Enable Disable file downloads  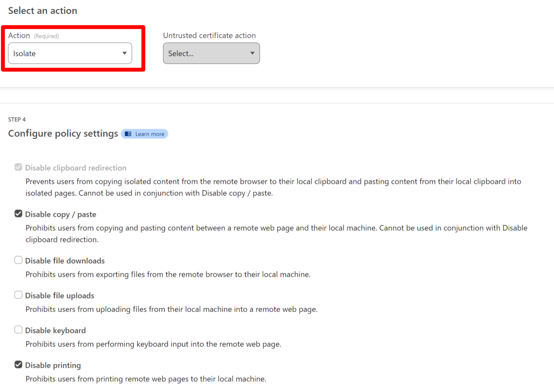coord(18,260)
